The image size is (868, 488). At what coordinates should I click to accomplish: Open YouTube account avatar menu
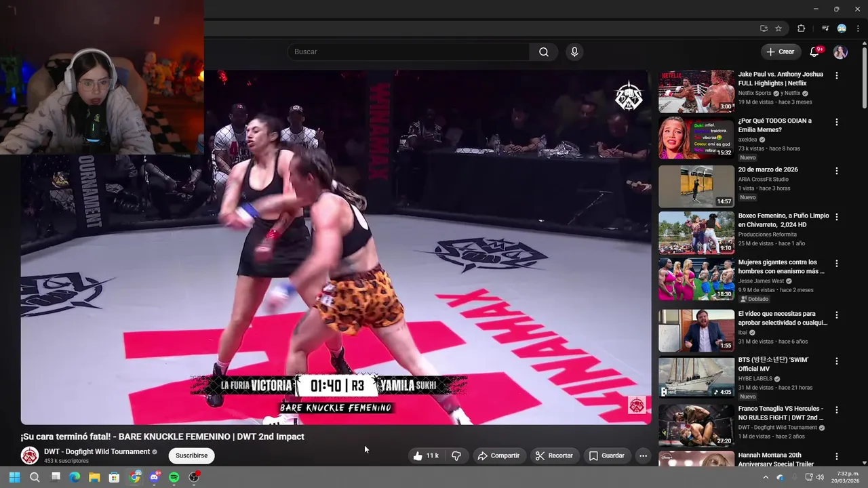(840, 52)
